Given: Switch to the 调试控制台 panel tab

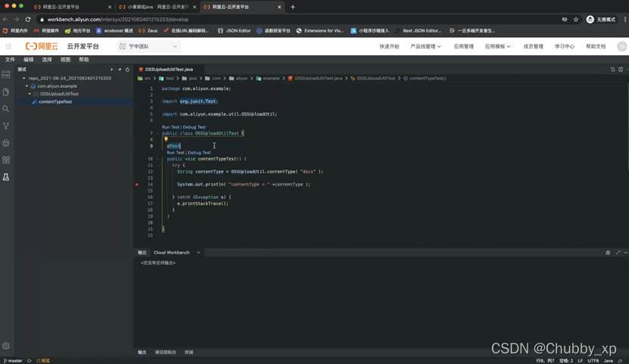Looking at the screenshot, I should point(165,352).
